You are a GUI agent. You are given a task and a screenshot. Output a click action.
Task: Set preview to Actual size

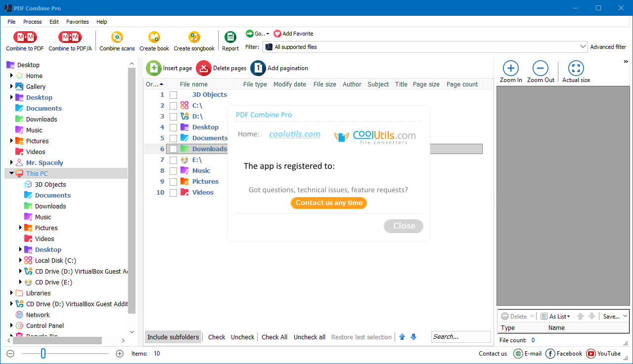[x=576, y=68]
